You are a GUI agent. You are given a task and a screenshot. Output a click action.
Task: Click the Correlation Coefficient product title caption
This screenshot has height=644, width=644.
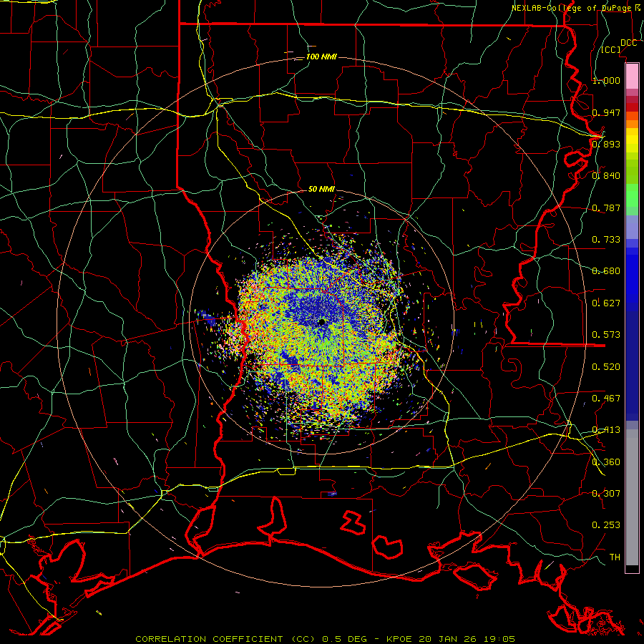coord(325,639)
